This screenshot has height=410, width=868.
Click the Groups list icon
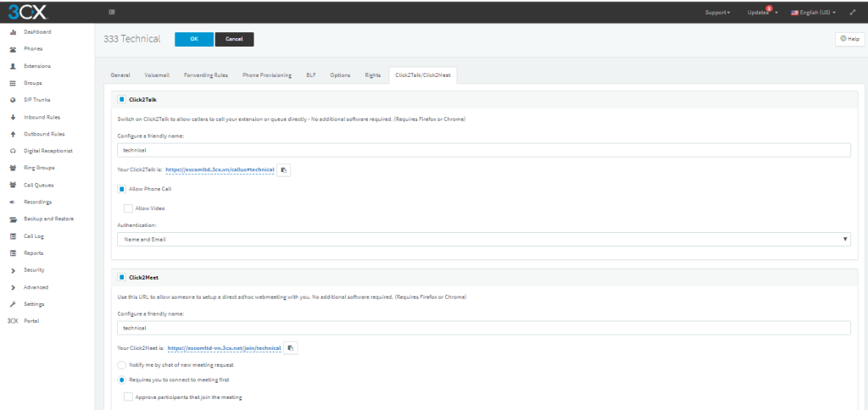point(13,84)
